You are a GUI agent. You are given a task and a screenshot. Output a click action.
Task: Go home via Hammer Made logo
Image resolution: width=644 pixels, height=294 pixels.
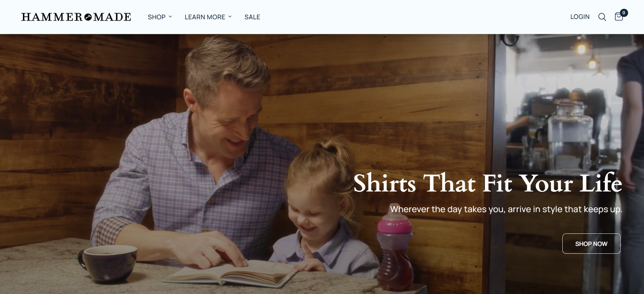(x=76, y=17)
